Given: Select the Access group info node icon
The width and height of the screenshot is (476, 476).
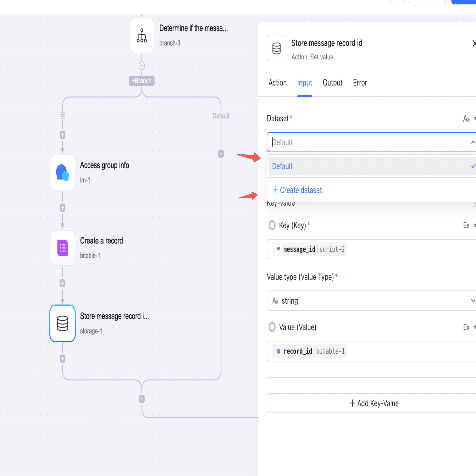Looking at the screenshot, I should (63, 173).
